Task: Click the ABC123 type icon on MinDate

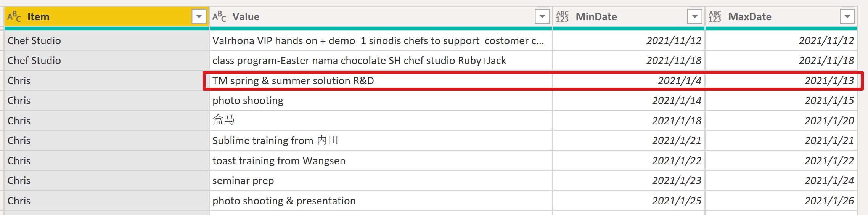Action: click(562, 17)
